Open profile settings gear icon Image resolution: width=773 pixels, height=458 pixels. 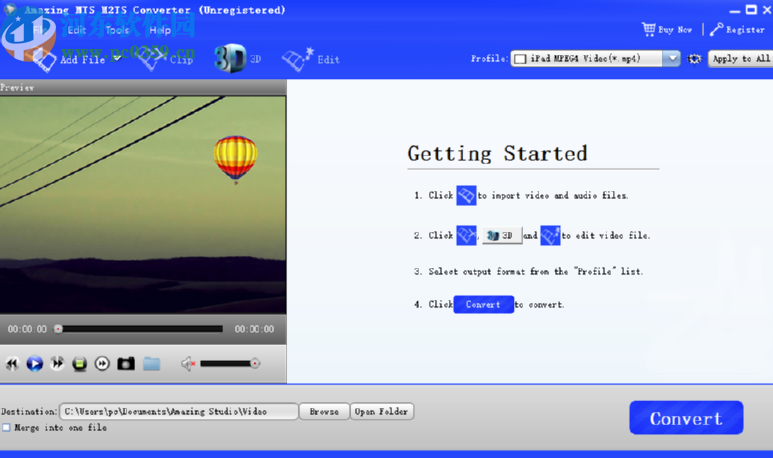(x=694, y=59)
